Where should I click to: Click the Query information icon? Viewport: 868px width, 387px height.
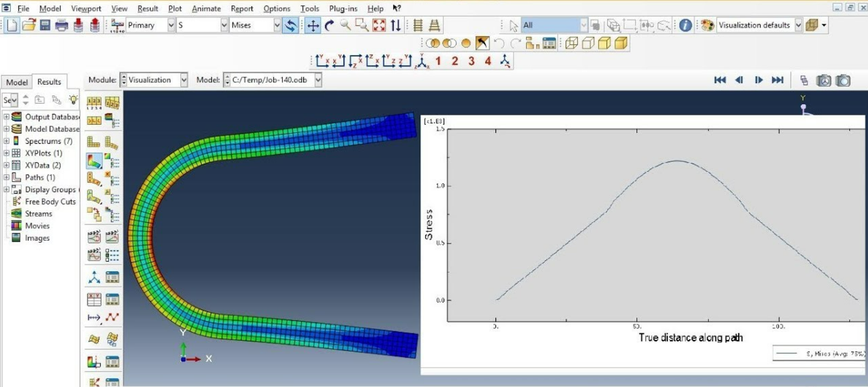pos(685,25)
